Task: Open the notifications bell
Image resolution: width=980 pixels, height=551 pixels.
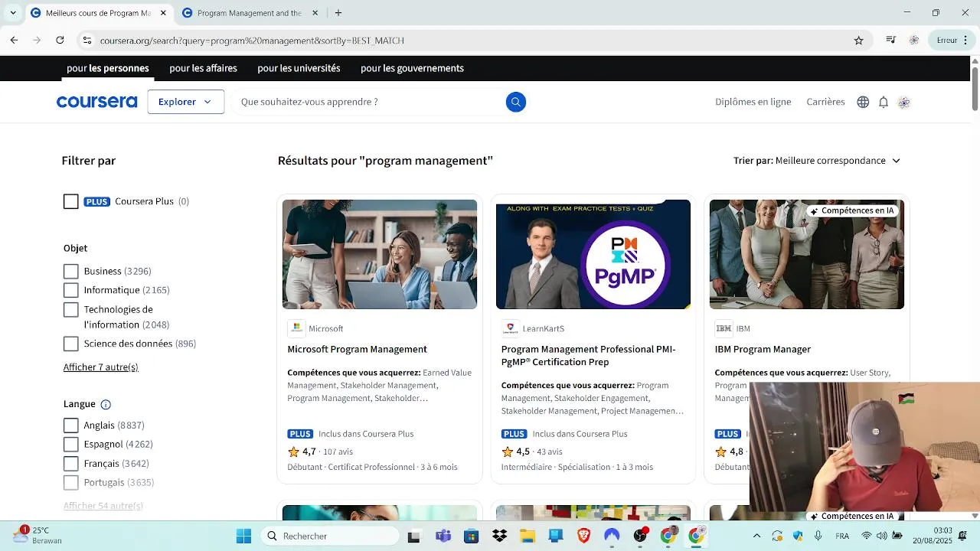Action: (x=884, y=102)
